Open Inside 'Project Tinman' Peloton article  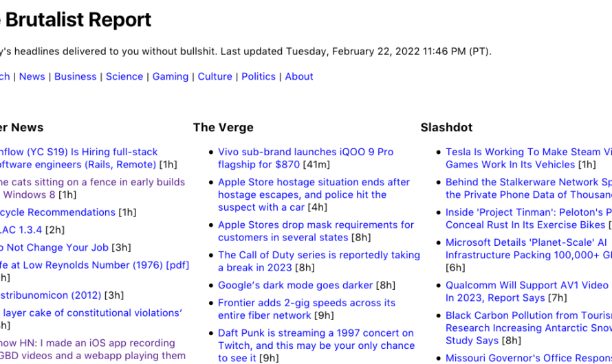527,212
